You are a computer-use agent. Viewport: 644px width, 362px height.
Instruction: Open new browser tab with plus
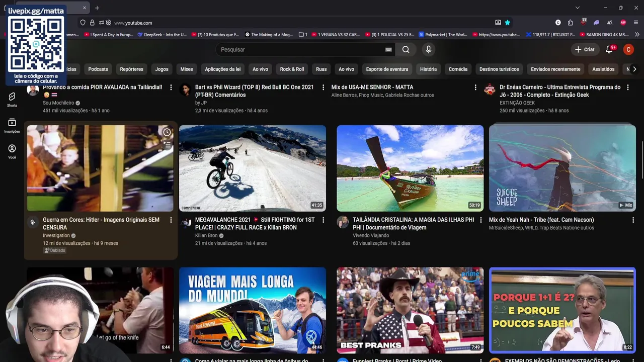pos(97,8)
